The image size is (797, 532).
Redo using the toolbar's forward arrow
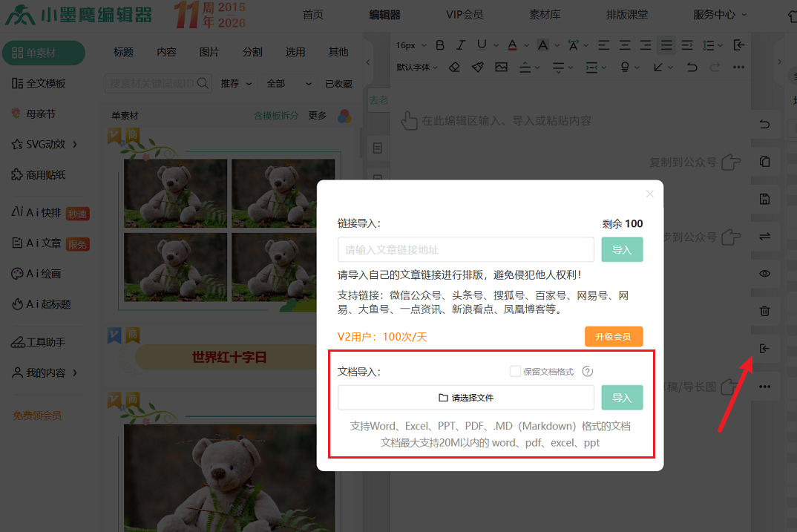715,67
